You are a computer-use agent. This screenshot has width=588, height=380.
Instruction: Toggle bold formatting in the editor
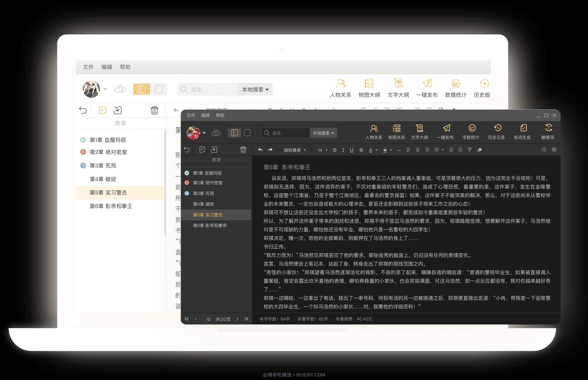tap(335, 150)
